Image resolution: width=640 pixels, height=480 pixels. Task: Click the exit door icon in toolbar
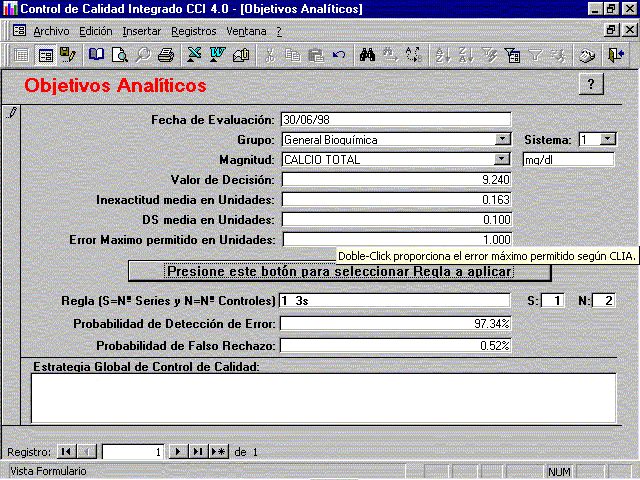tap(615, 55)
